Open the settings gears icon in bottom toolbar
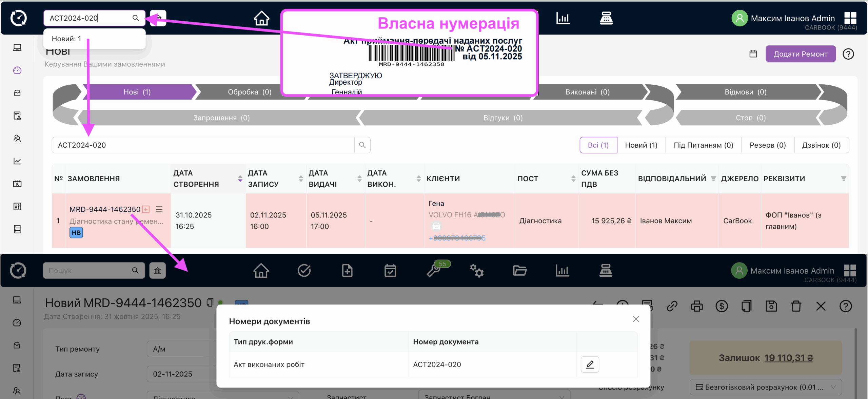The width and height of the screenshot is (868, 399). click(x=477, y=271)
